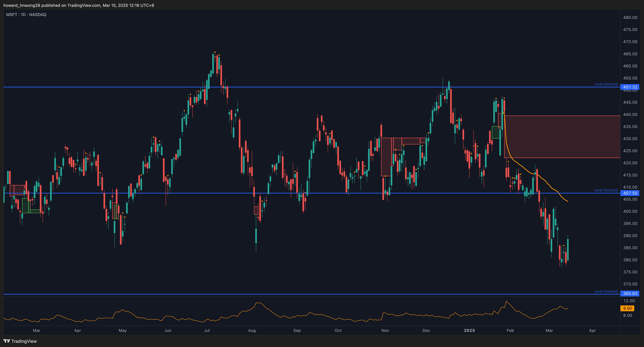This screenshot has width=644, height=347.
Task: Click the blue 451.32 price label
Action: [x=630, y=87]
